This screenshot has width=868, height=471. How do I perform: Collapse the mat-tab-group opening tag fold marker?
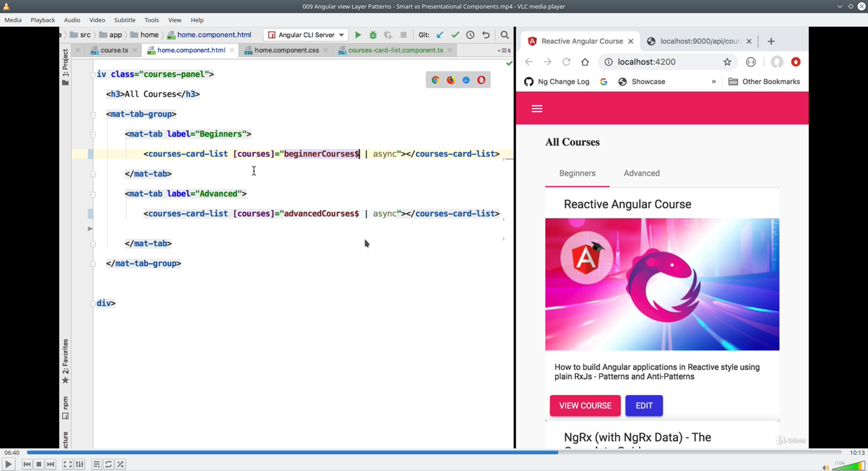click(93, 115)
